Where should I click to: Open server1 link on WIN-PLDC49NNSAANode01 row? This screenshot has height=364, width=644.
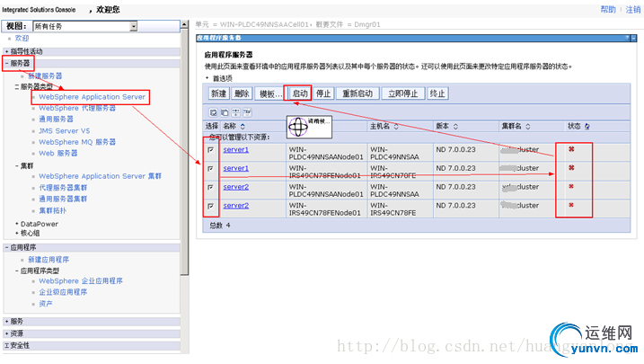pyautogui.click(x=235, y=149)
